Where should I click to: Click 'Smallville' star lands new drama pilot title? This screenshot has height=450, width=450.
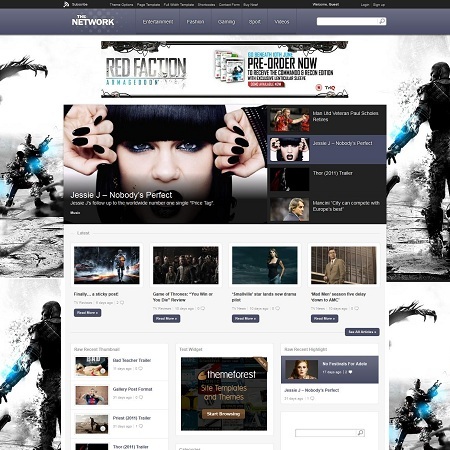[x=264, y=297]
